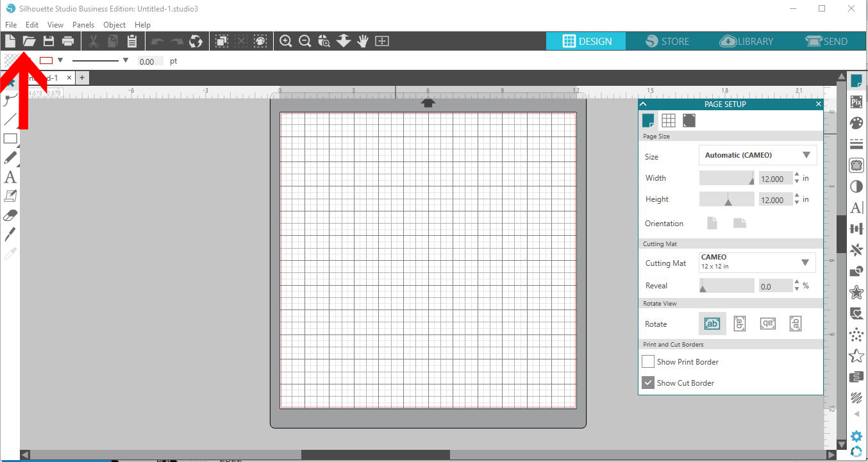
Task: Open the line style dropdown arrow
Action: 126,60
